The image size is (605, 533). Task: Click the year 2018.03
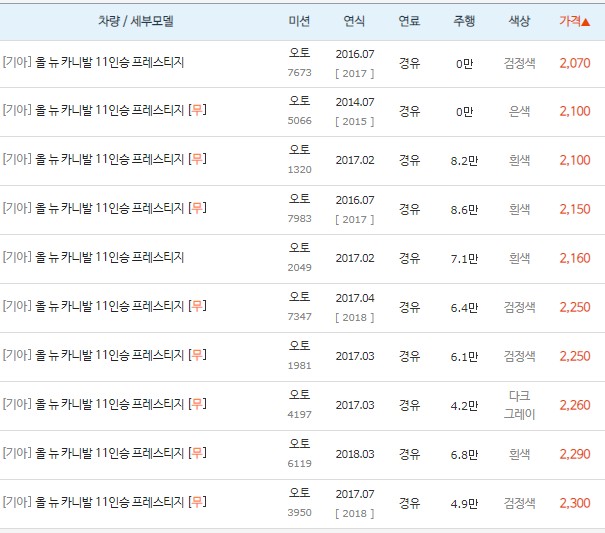(x=355, y=454)
